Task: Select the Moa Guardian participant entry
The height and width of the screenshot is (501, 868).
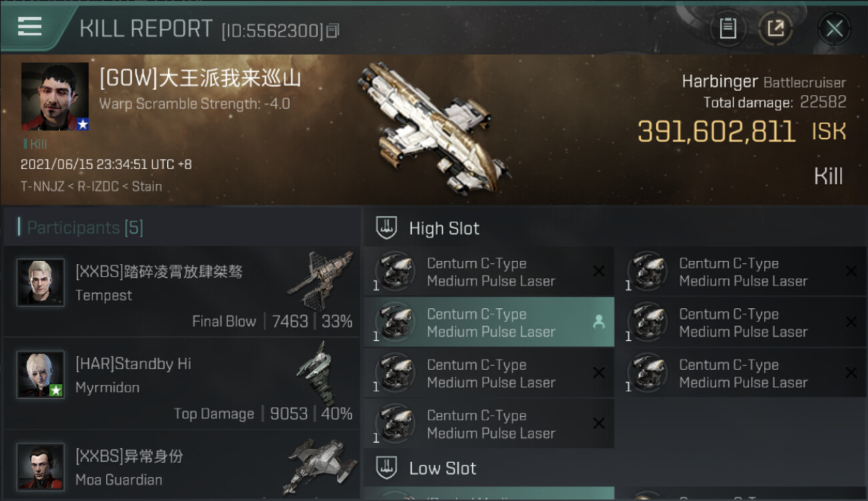Action: point(182,467)
